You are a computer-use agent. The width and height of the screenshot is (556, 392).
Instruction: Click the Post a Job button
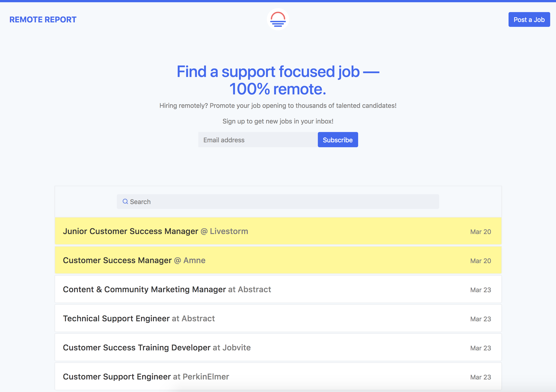click(529, 20)
